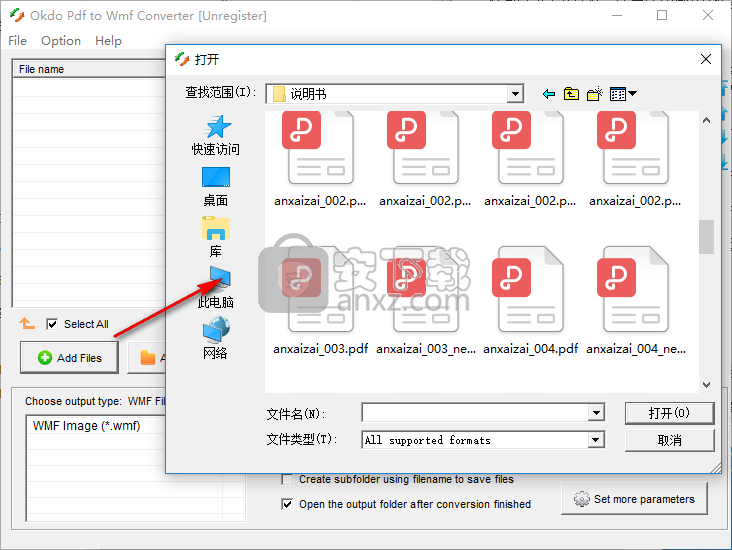Viewport: 732px width, 550px height.
Task: Close the 打开 dialog
Action: (x=706, y=59)
